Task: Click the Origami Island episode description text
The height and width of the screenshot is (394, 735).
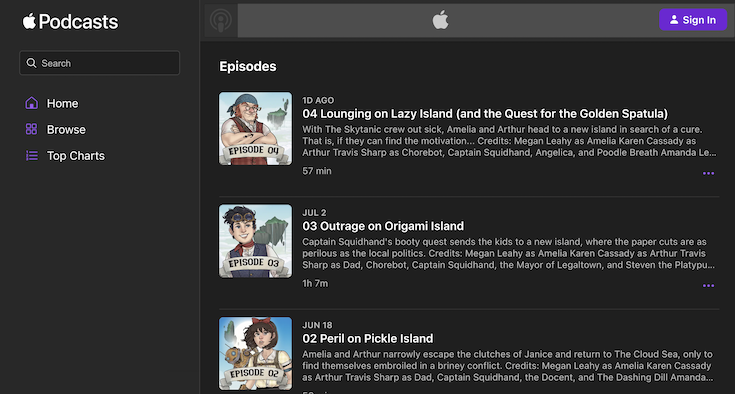Action: 509,253
